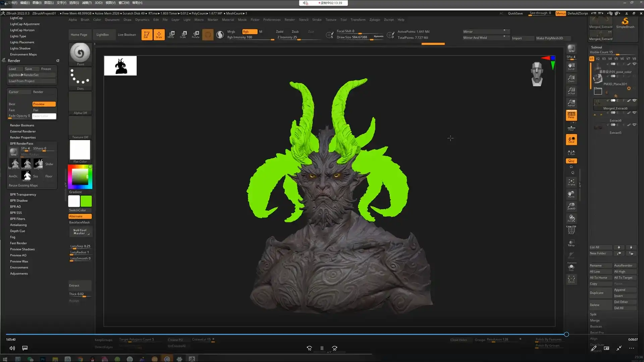
Task: Collapse the Render palette header
Action: tap(14, 61)
